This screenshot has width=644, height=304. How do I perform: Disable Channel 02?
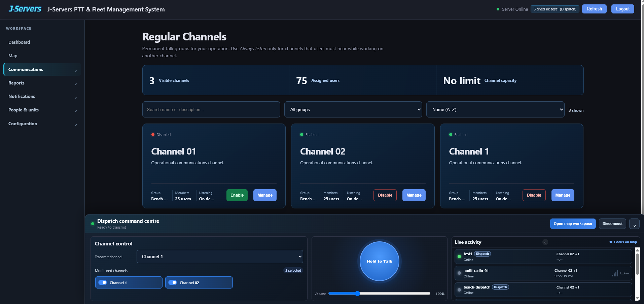click(x=385, y=195)
